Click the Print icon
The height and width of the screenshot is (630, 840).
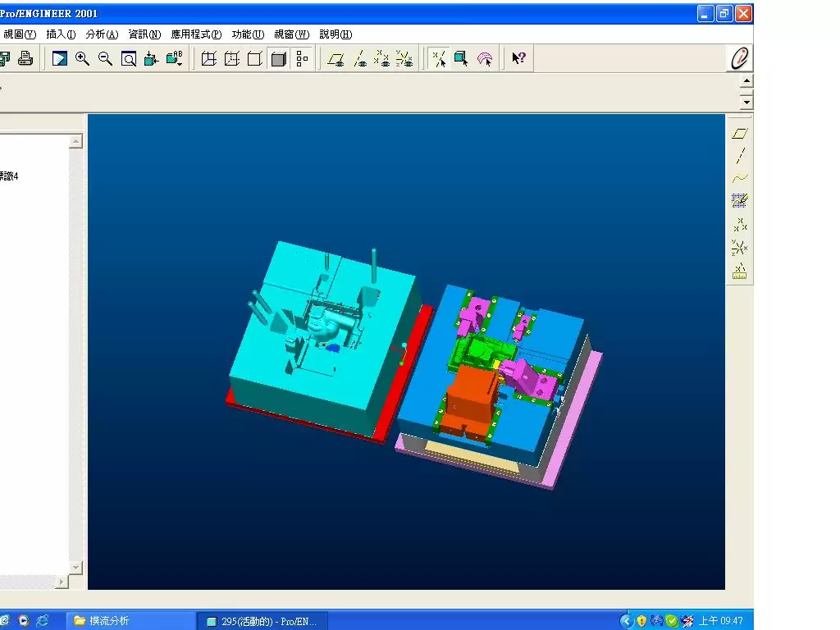click(x=25, y=57)
